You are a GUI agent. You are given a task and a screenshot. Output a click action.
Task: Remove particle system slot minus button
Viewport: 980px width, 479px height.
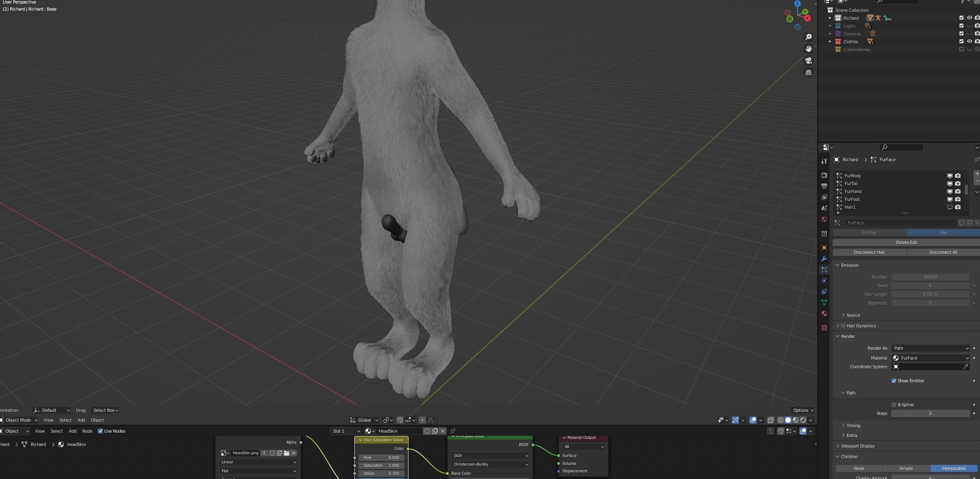[977, 181]
